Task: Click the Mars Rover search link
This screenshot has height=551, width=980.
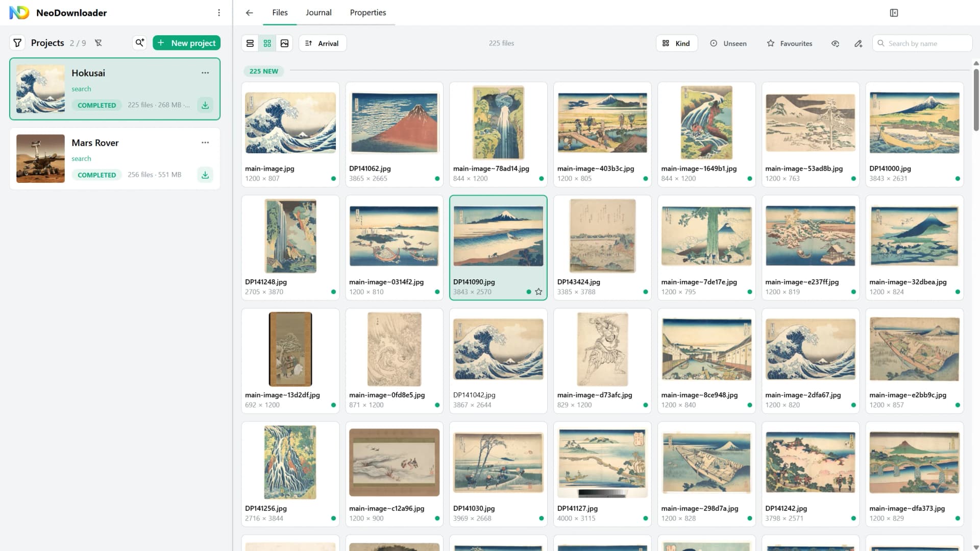Action: [81, 159]
